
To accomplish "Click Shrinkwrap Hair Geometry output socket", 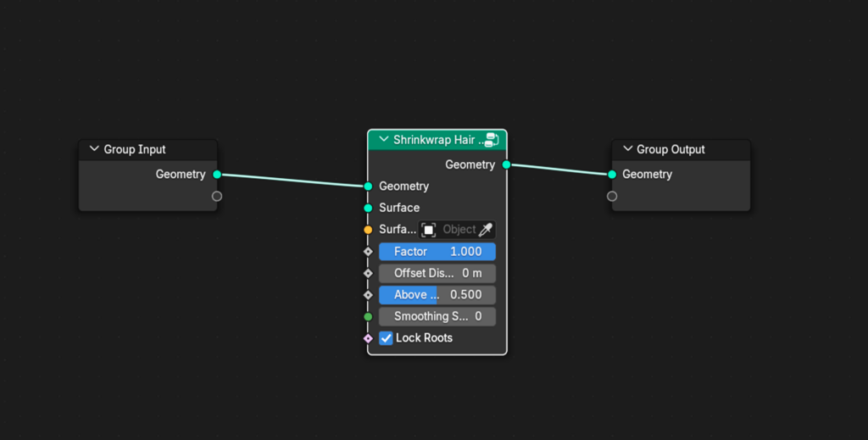I will pos(506,164).
